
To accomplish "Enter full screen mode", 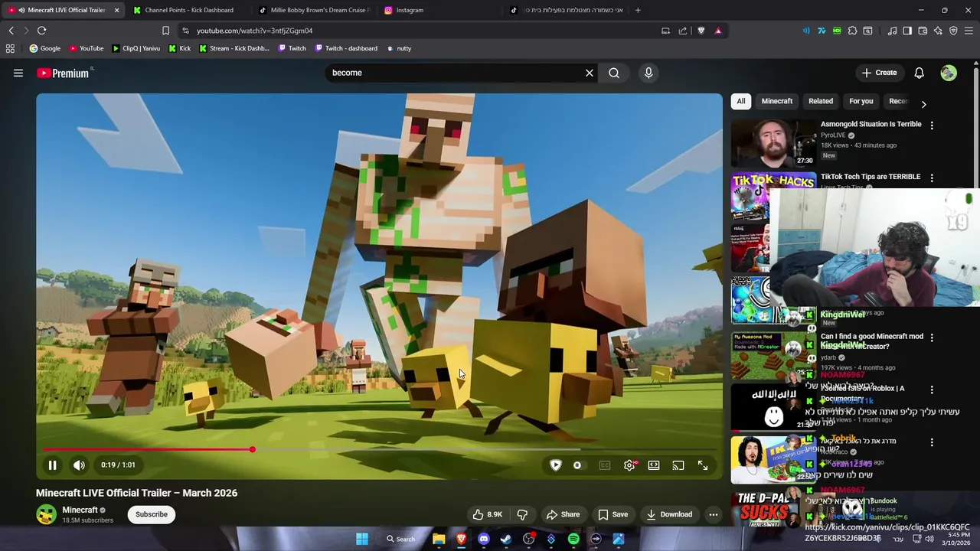I will pos(703,465).
